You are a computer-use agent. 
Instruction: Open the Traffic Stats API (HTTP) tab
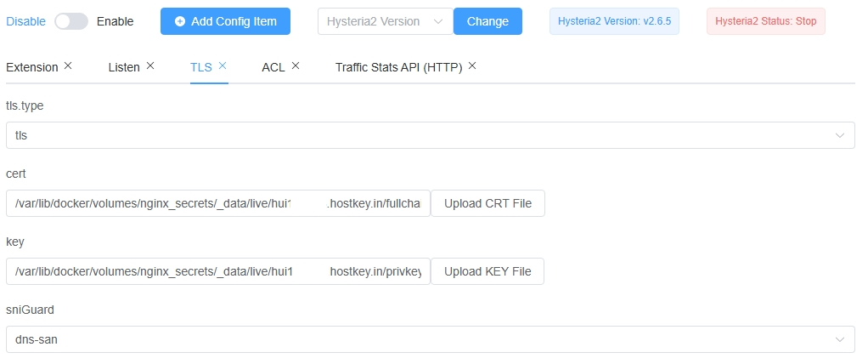(398, 67)
